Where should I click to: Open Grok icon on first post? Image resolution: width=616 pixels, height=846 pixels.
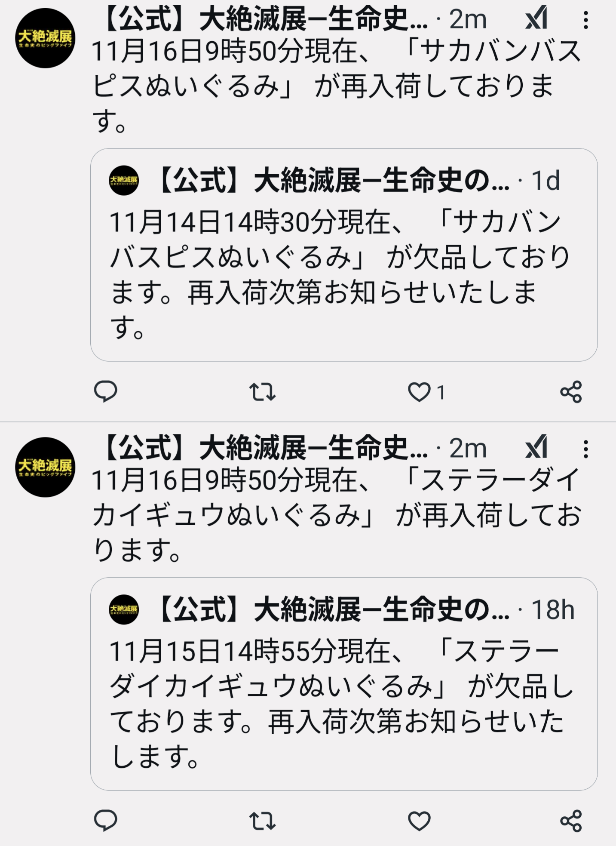click(x=536, y=18)
